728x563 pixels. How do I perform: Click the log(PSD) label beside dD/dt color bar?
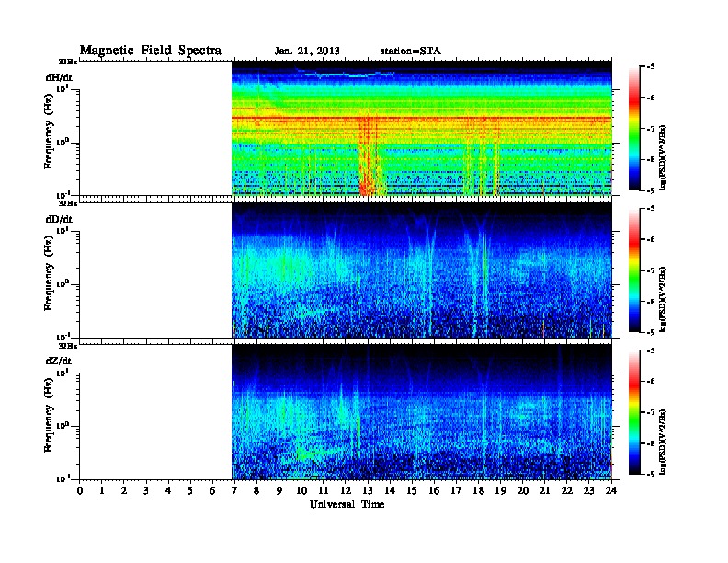pyautogui.click(x=663, y=300)
